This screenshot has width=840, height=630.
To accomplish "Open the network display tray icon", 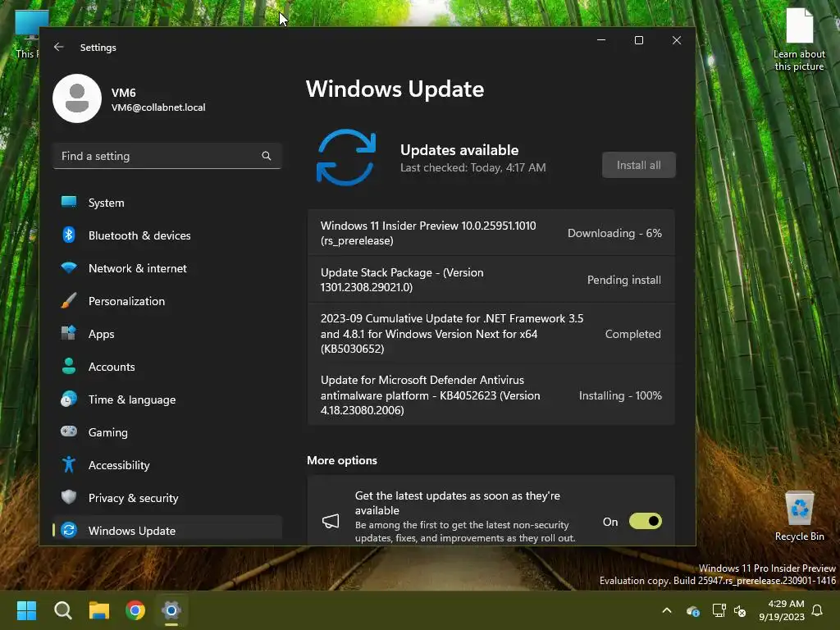I will 719,610.
